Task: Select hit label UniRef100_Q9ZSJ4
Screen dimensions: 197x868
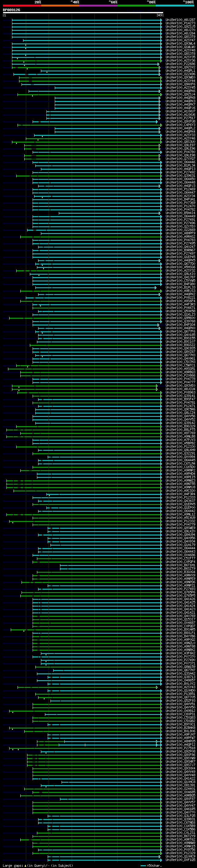Action: 180,94
